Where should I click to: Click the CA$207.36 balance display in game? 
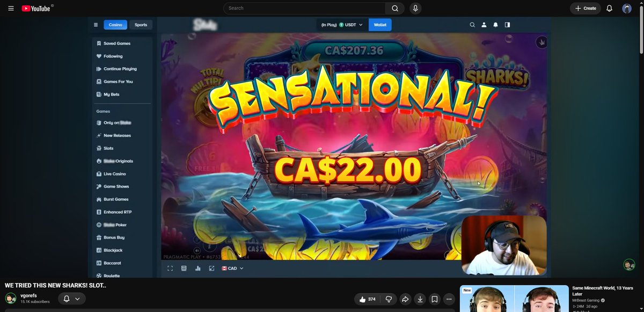tap(354, 50)
